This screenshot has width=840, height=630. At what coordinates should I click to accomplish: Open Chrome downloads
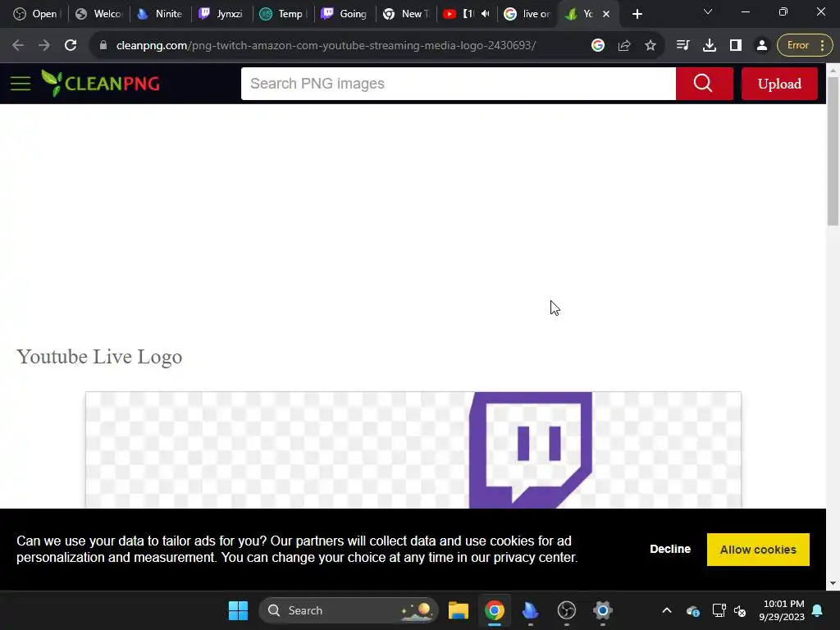click(710, 46)
